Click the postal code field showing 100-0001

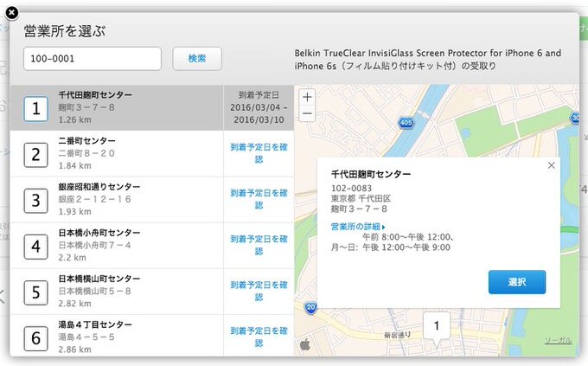tap(93, 59)
